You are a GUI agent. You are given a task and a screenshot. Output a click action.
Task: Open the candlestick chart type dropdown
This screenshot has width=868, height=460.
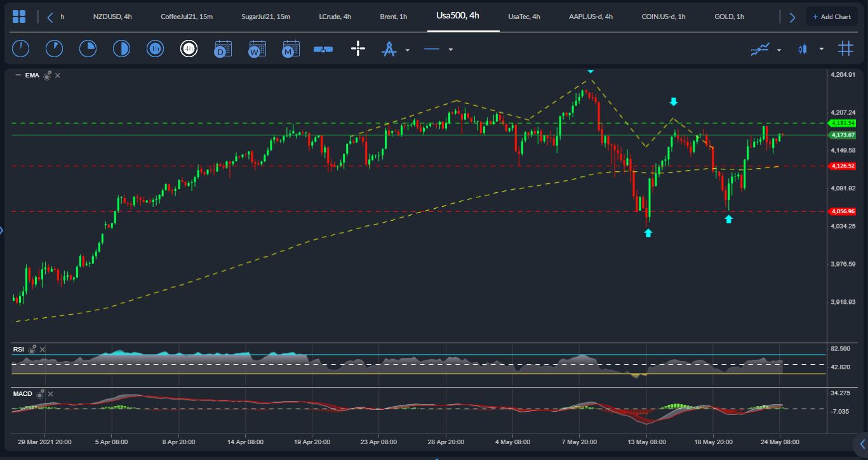click(822, 49)
